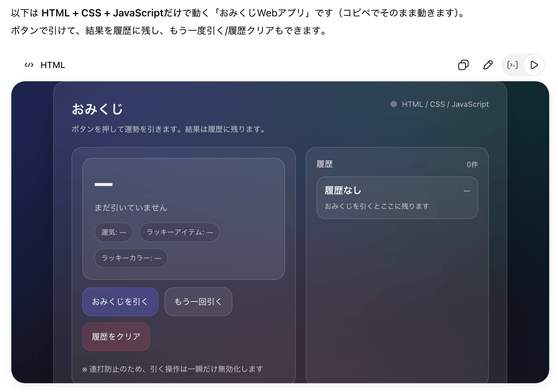Click the dash icon on the 履歴なし card
The width and height of the screenshot is (558, 392).
tap(467, 191)
